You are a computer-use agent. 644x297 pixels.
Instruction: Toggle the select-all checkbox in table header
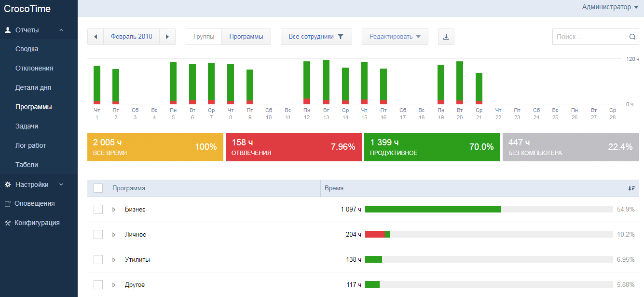point(98,188)
